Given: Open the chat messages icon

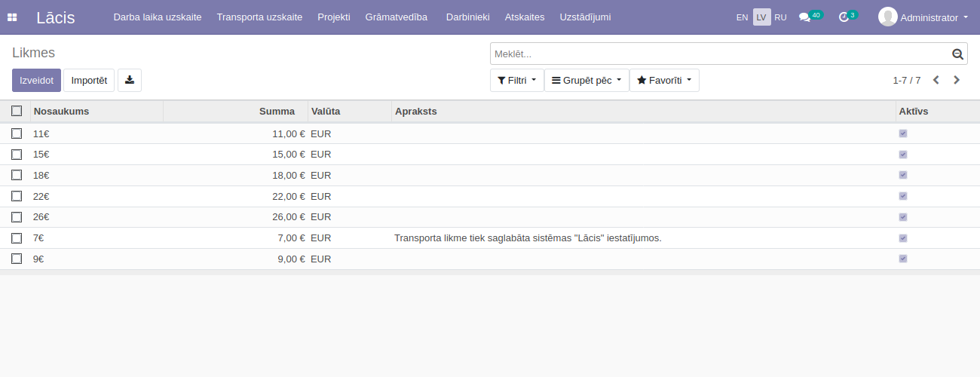Looking at the screenshot, I should pos(804,17).
